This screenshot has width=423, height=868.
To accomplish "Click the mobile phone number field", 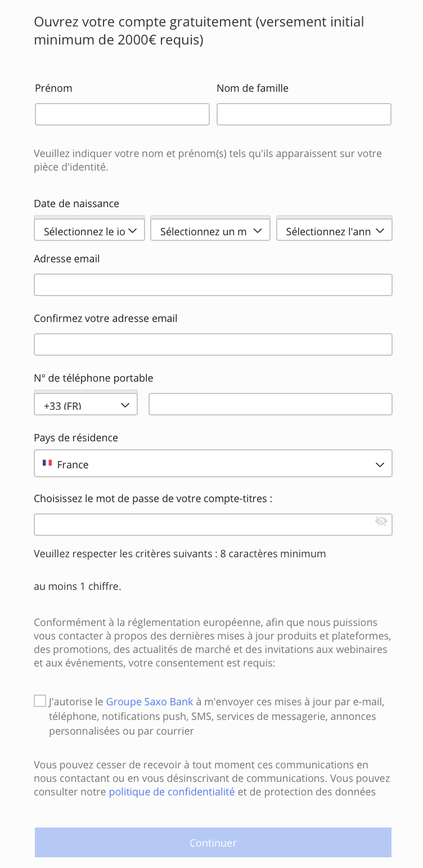I will point(271,404).
